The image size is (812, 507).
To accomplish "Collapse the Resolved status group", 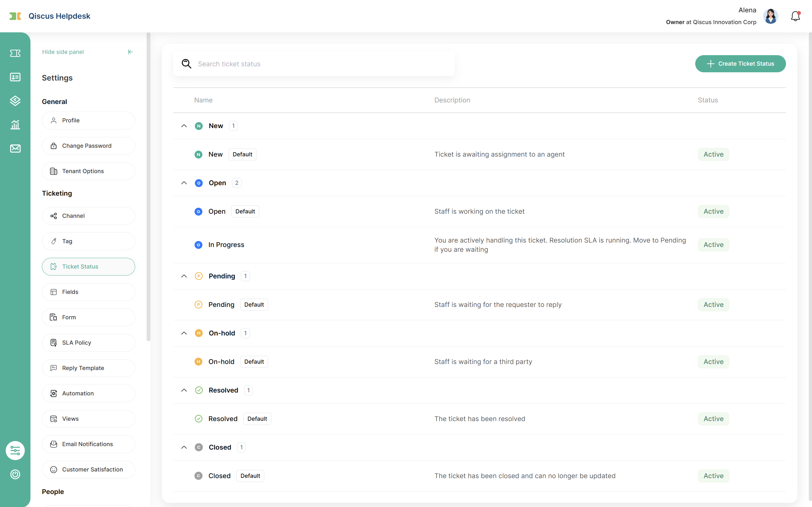I will (184, 390).
